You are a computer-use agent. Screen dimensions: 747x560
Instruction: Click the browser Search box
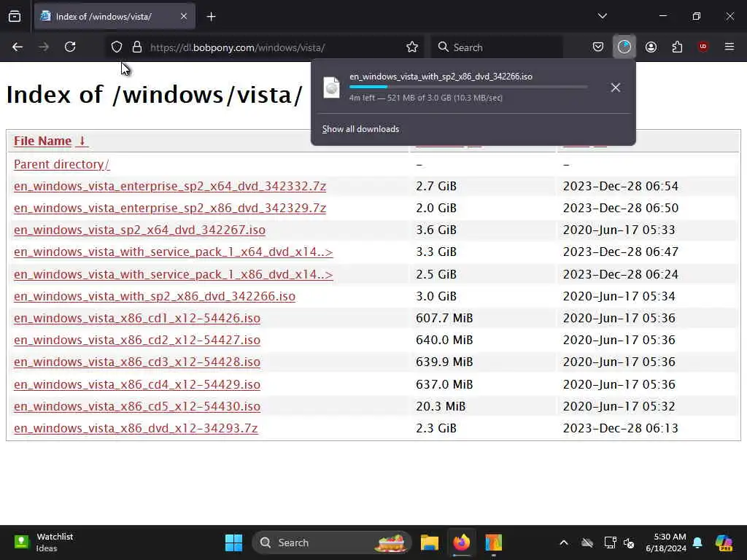[x=497, y=47]
